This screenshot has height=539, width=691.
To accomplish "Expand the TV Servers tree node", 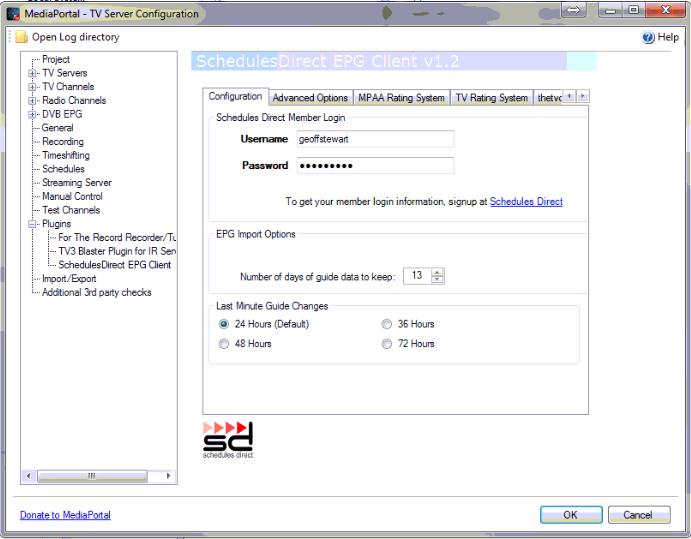I will pos(33,73).
